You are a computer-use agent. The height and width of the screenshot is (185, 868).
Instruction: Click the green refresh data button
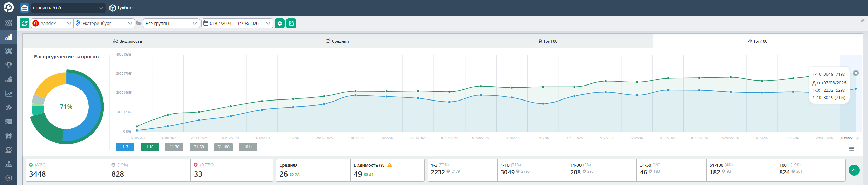tap(25, 23)
